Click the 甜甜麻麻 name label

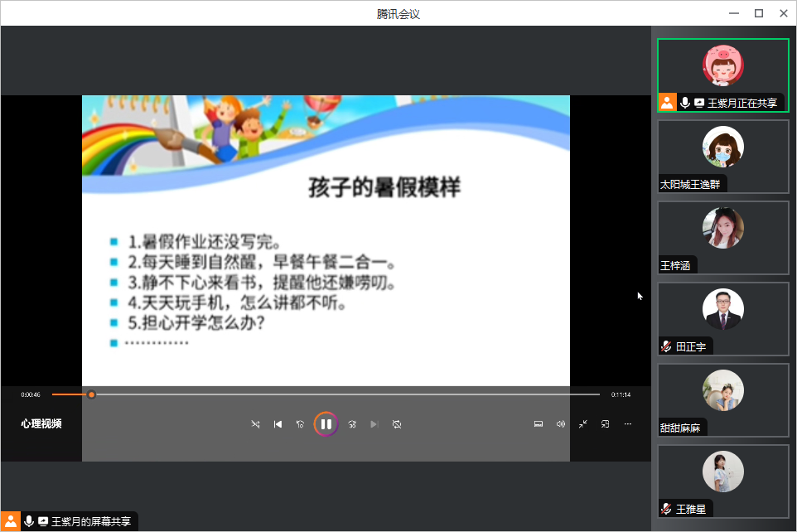(x=680, y=428)
